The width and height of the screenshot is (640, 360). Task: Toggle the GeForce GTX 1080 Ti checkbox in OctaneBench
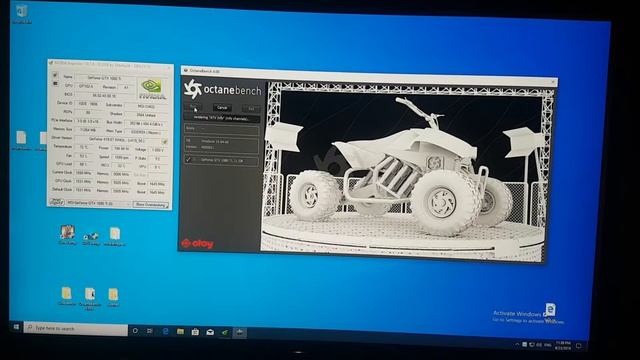pos(188,160)
